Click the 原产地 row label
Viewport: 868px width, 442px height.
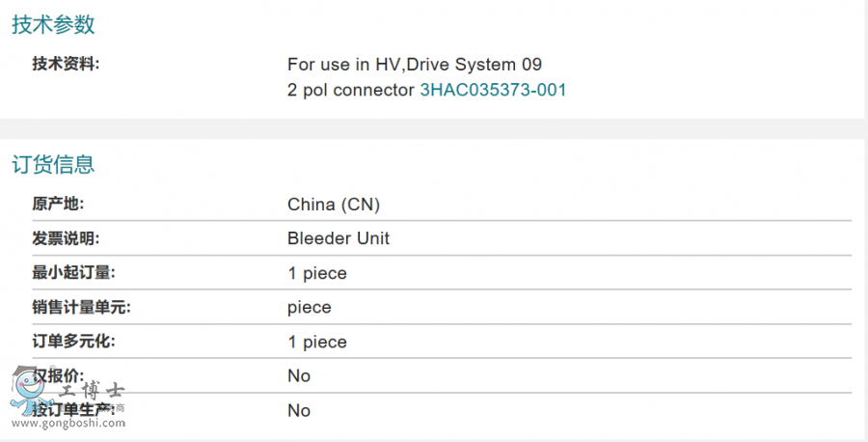click(x=59, y=204)
